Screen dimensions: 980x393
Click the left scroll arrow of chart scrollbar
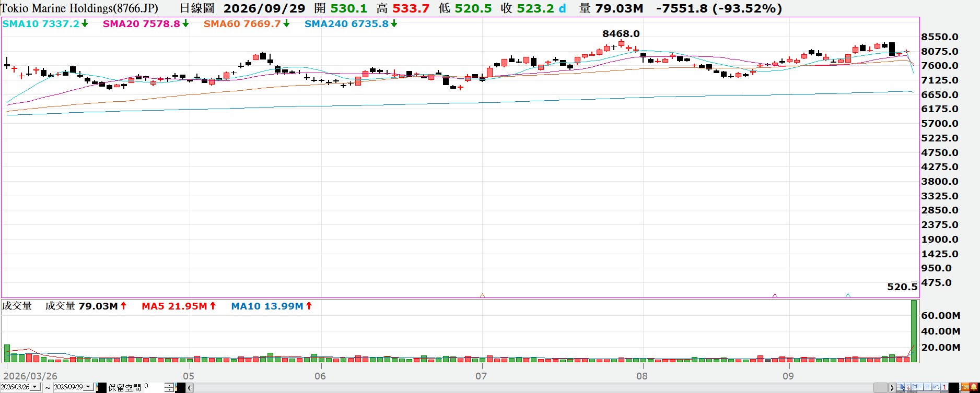point(190,388)
